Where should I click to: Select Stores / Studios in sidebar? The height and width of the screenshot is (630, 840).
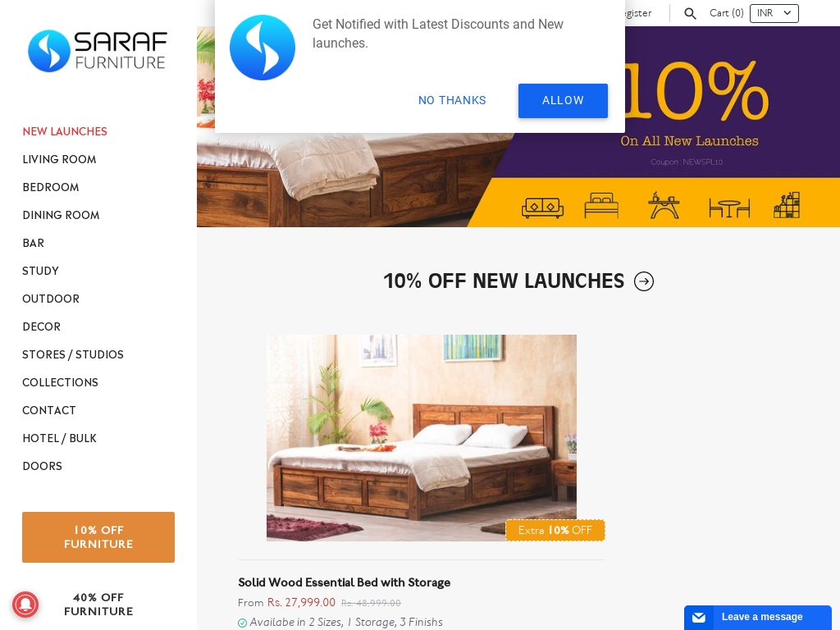point(73,354)
